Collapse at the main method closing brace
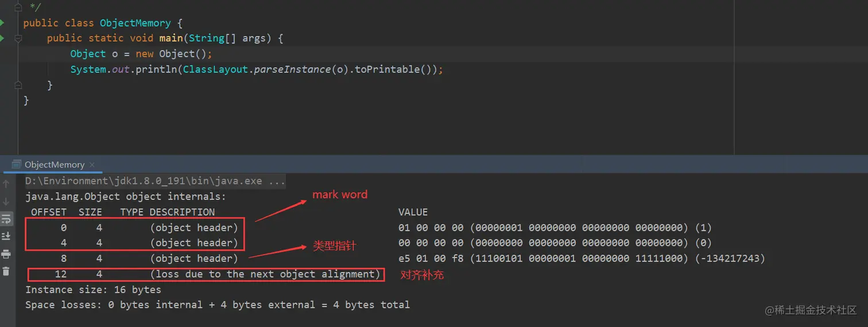 (x=18, y=84)
